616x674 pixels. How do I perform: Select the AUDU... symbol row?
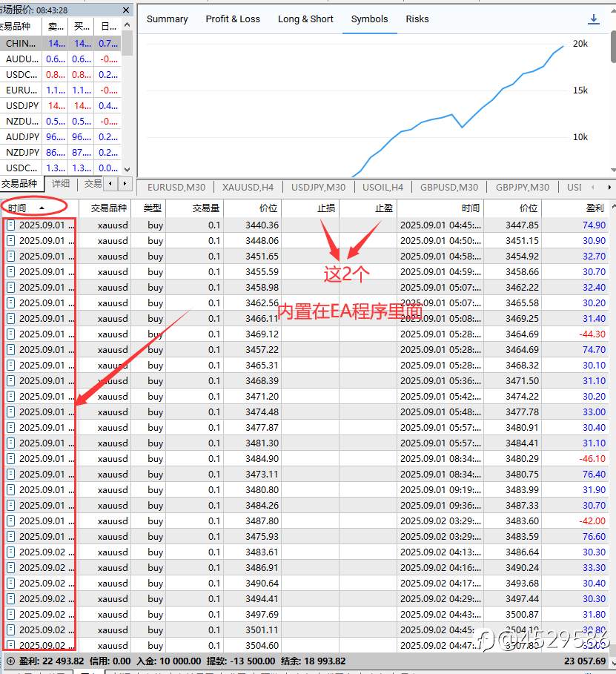(x=60, y=59)
